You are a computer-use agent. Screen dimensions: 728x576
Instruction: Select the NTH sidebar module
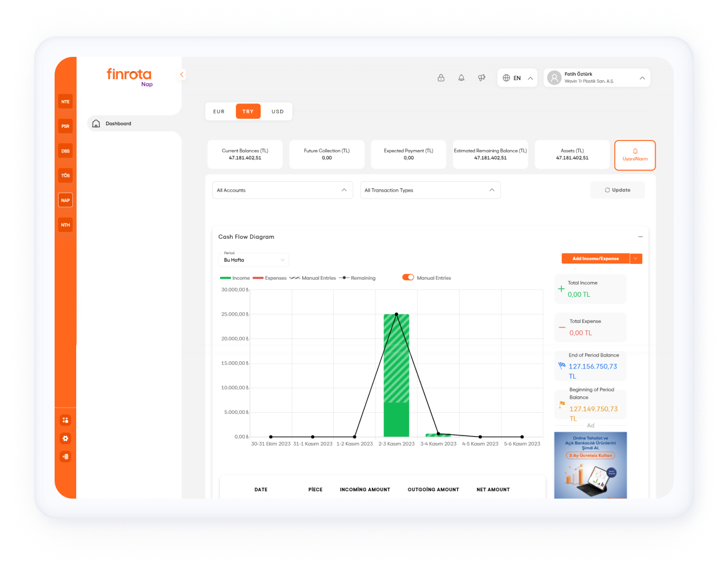(65, 225)
